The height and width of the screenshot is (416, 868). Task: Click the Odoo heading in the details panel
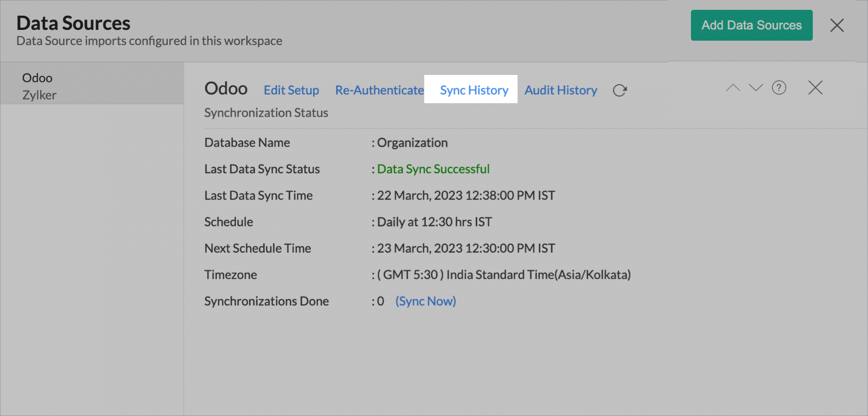coord(226,89)
